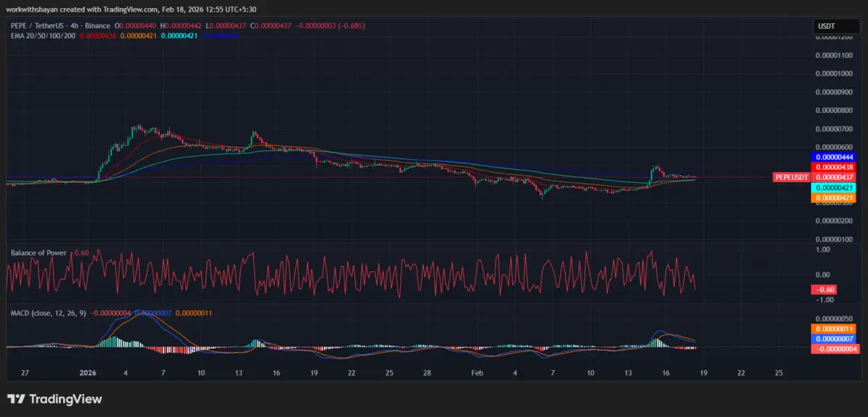Click the blue 0.00000007 MACD axis tag

coord(835,338)
